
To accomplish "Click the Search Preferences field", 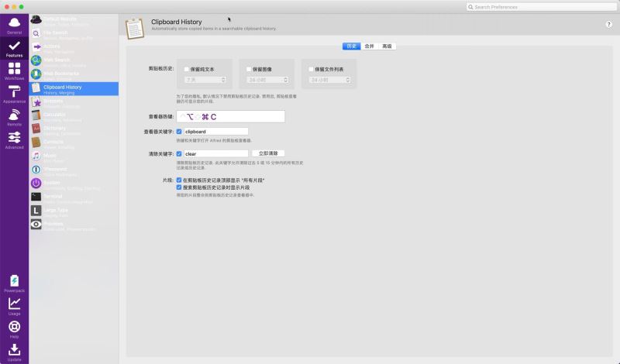I will click(541, 7).
